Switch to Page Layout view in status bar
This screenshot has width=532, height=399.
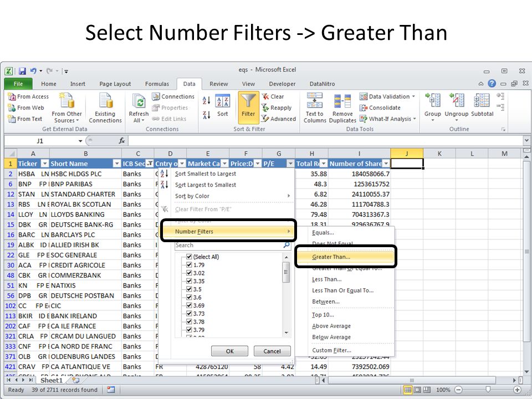(417, 390)
